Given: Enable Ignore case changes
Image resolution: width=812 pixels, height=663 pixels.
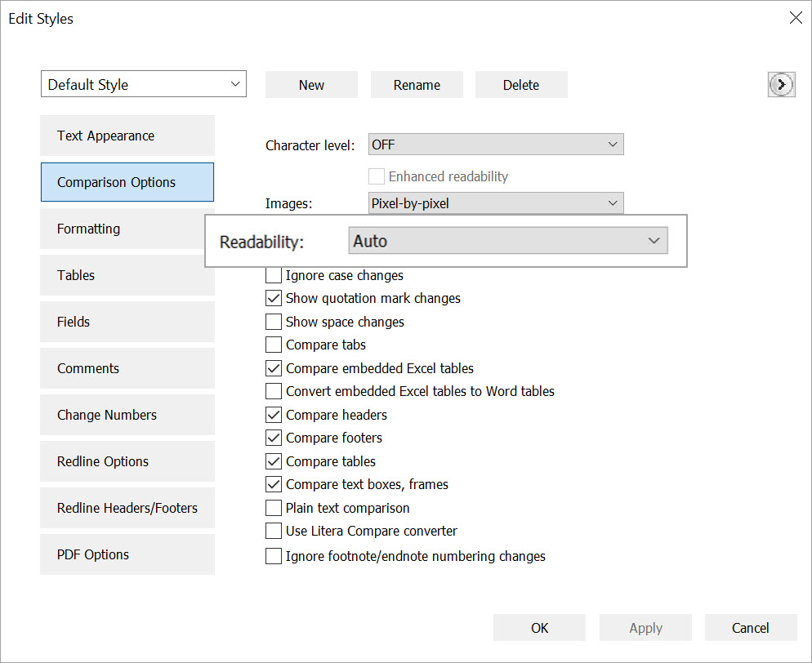Looking at the screenshot, I should click(274, 275).
